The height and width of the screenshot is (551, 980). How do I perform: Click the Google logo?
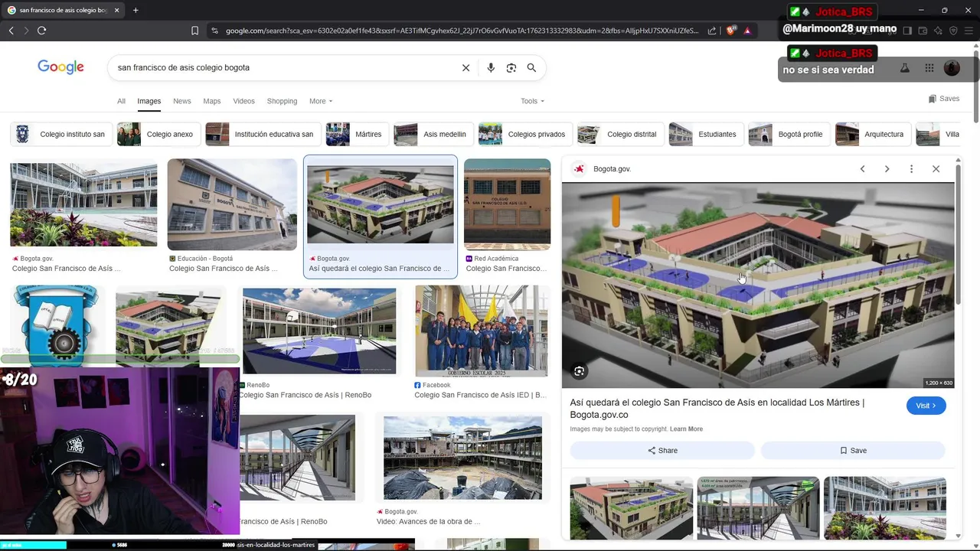click(60, 67)
